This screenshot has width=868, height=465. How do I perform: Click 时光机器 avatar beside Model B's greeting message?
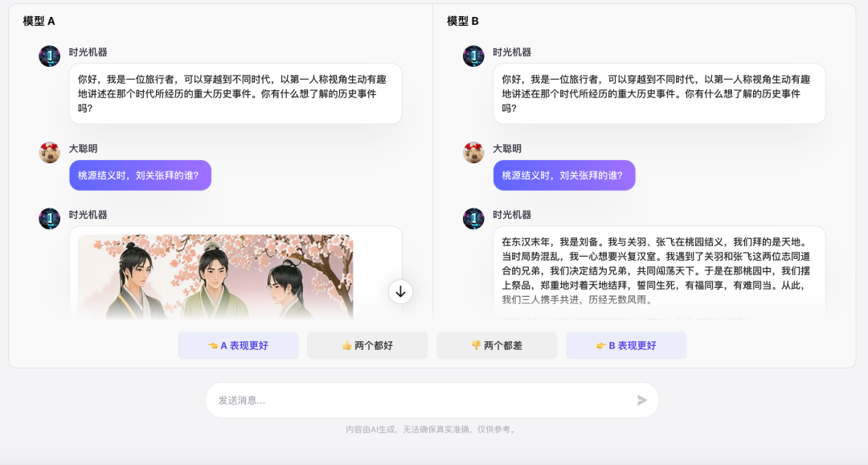(473, 56)
